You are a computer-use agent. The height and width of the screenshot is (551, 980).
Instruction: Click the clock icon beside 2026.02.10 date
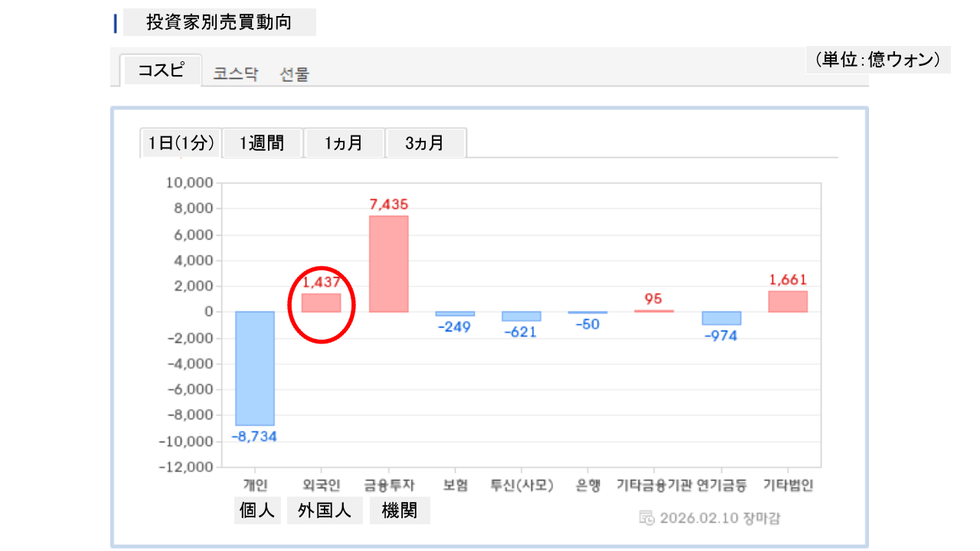[x=647, y=518]
